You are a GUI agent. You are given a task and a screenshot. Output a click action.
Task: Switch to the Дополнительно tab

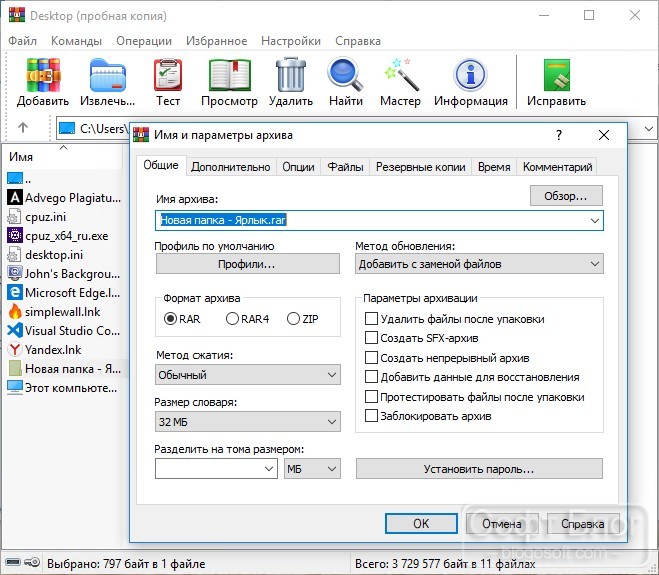230,167
